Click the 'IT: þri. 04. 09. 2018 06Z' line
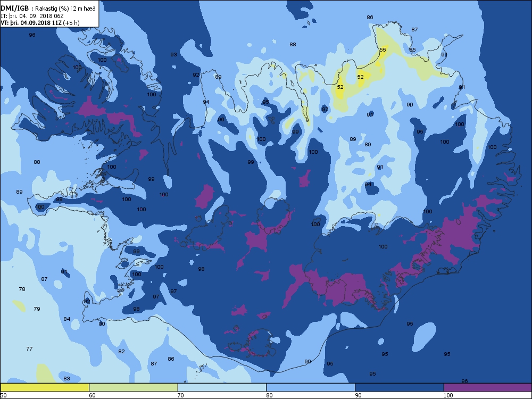532x399 pixels. click(32, 16)
